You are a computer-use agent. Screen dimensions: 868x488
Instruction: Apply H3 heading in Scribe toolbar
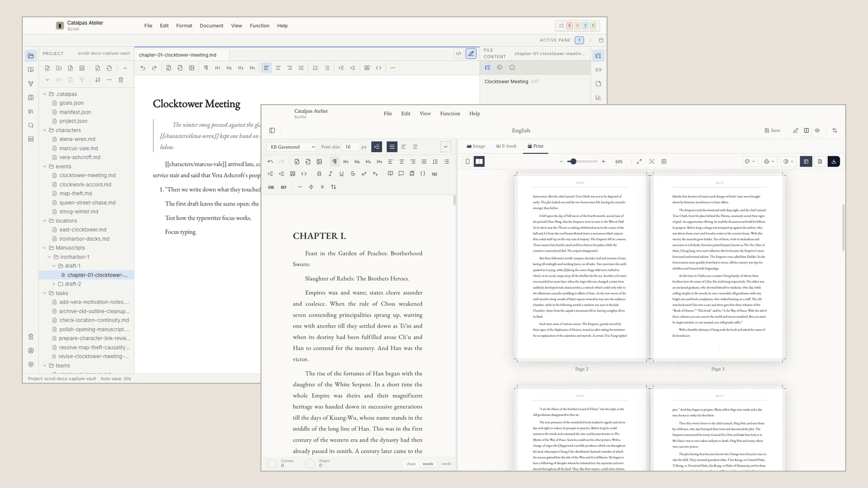tap(368, 162)
